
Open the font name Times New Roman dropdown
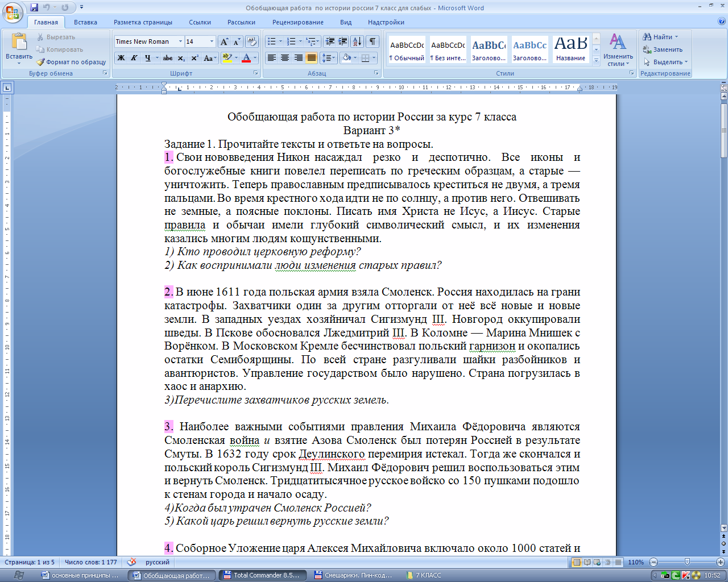(x=180, y=41)
